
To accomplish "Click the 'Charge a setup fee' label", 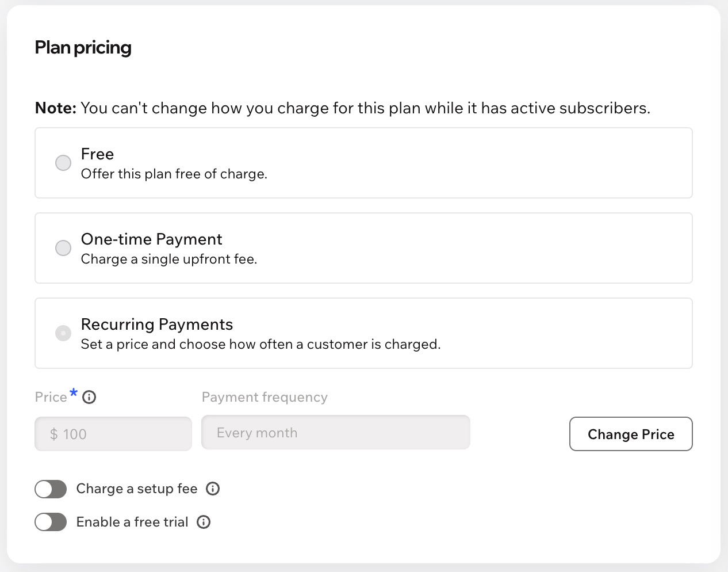I will (137, 489).
